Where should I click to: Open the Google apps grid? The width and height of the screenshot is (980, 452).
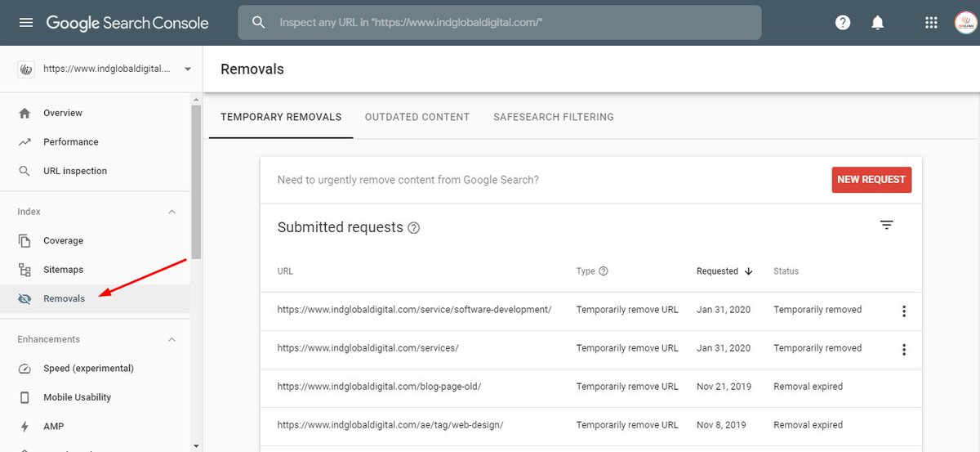tap(931, 23)
